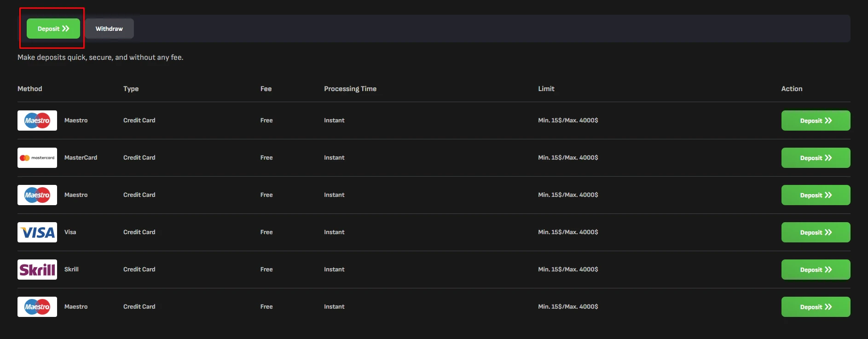The height and width of the screenshot is (339, 868).
Task: Switch to the Withdraw tab
Action: pyautogui.click(x=109, y=29)
